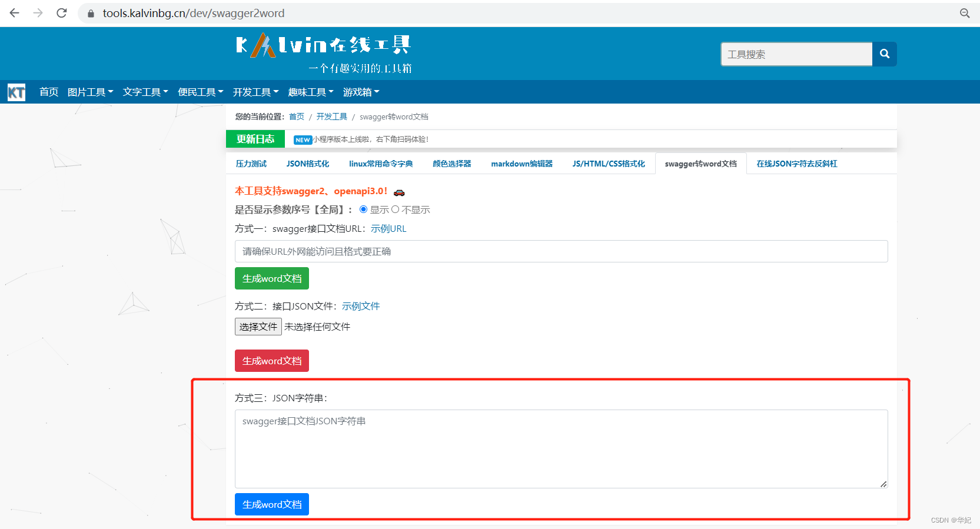Click the red 生成word文档 button
The height and width of the screenshot is (529, 980).
272,361
